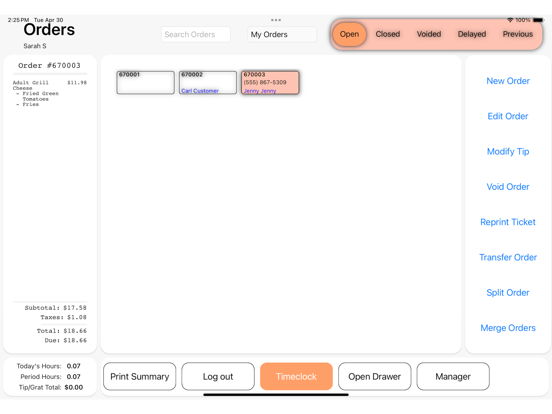The width and height of the screenshot is (552, 414).
Task: Tap the Log out button
Action: tap(218, 377)
